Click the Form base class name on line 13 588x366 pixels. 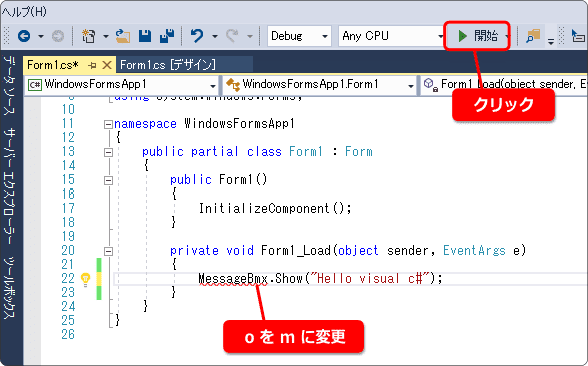coord(358,152)
